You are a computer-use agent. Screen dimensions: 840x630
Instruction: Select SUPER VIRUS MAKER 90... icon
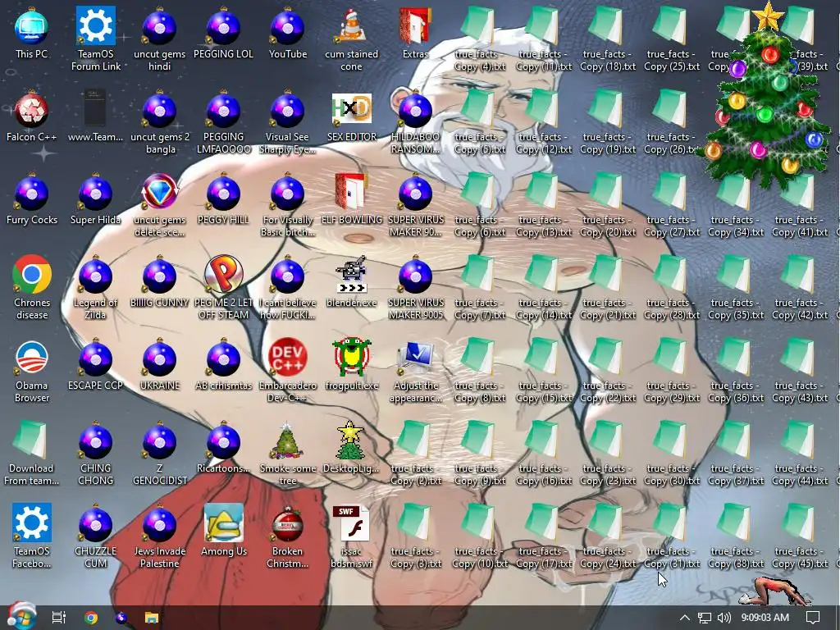click(416, 205)
